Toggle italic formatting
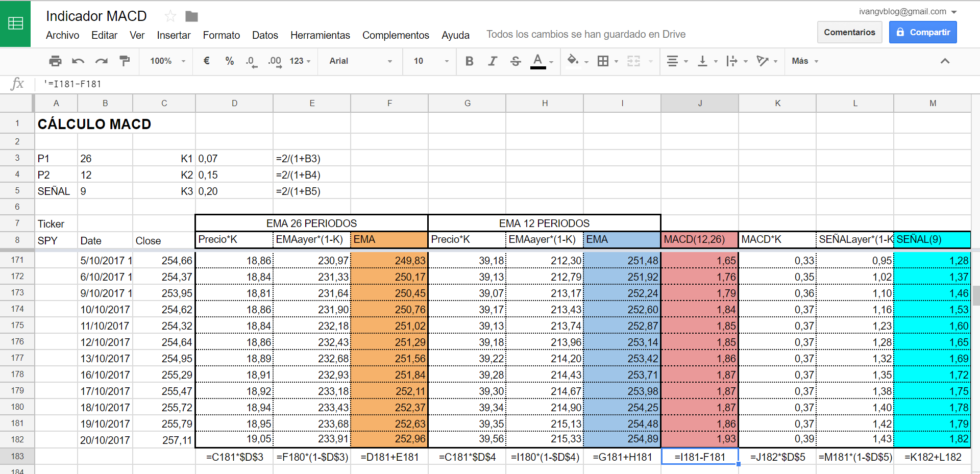Viewport: 980px width, 474px height. tap(492, 61)
